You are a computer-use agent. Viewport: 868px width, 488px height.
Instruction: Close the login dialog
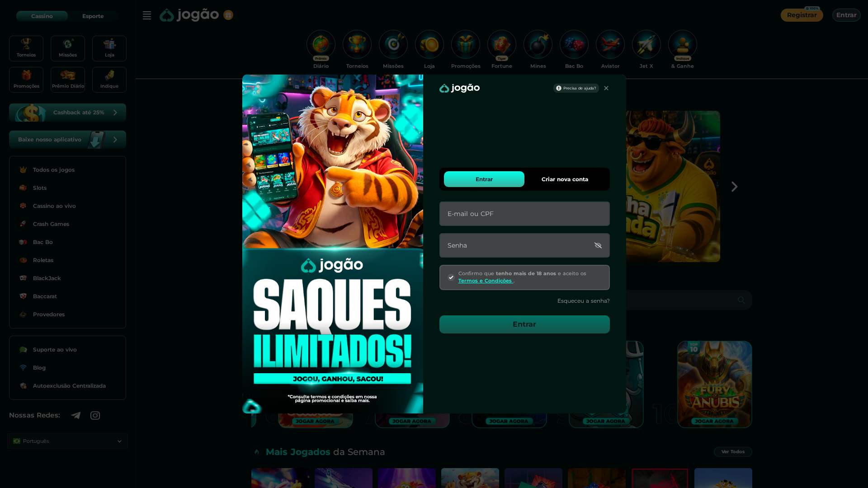[606, 88]
